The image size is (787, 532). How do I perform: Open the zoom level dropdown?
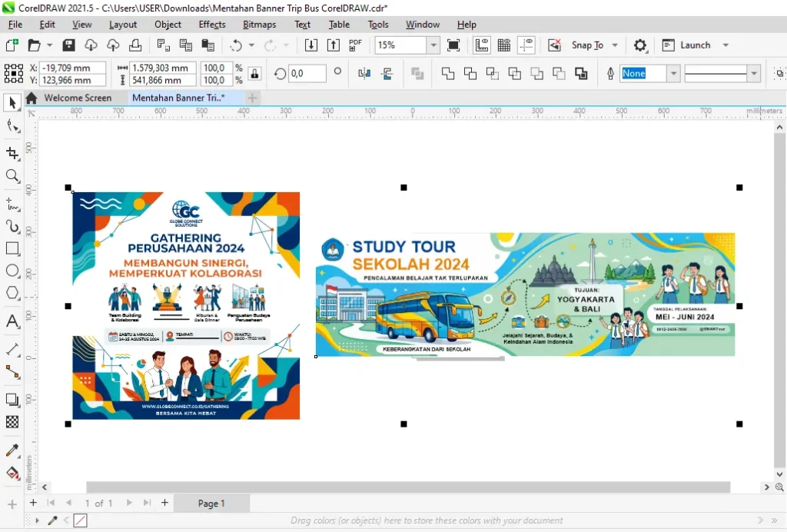tap(433, 45)
